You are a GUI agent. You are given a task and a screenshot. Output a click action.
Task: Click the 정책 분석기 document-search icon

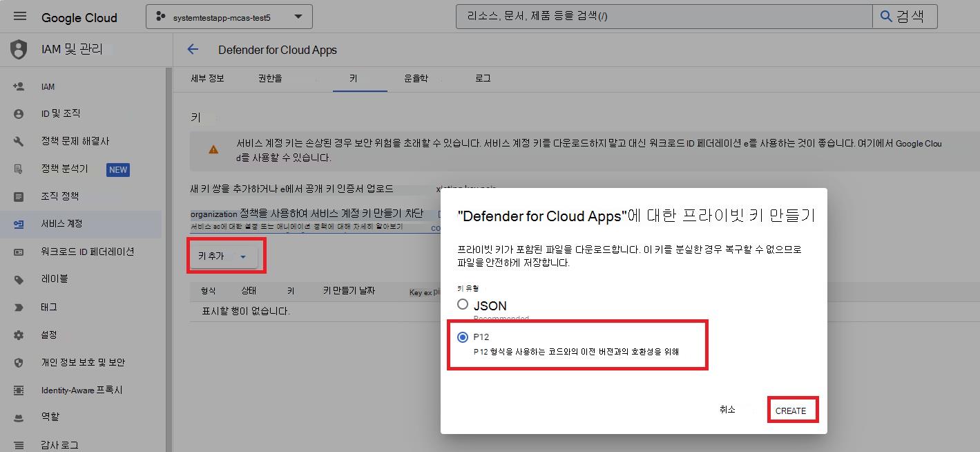pyautogui.click(x=19, y=169)
